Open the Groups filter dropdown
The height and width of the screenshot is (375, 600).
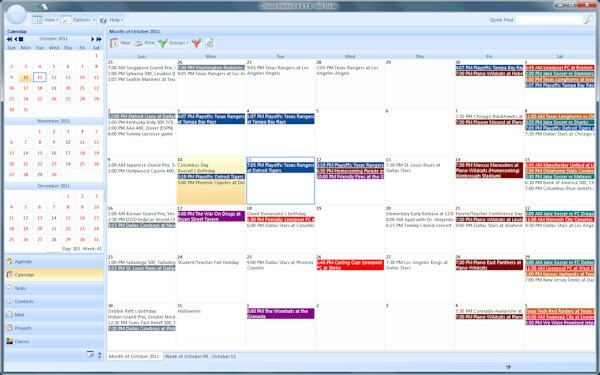coord(174,43)
